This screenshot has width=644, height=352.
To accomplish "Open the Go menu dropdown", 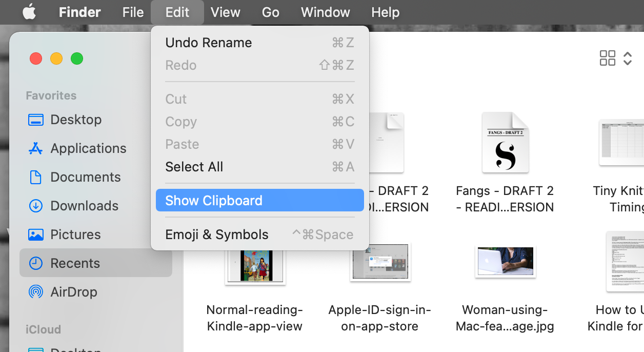I will point(270,12).
